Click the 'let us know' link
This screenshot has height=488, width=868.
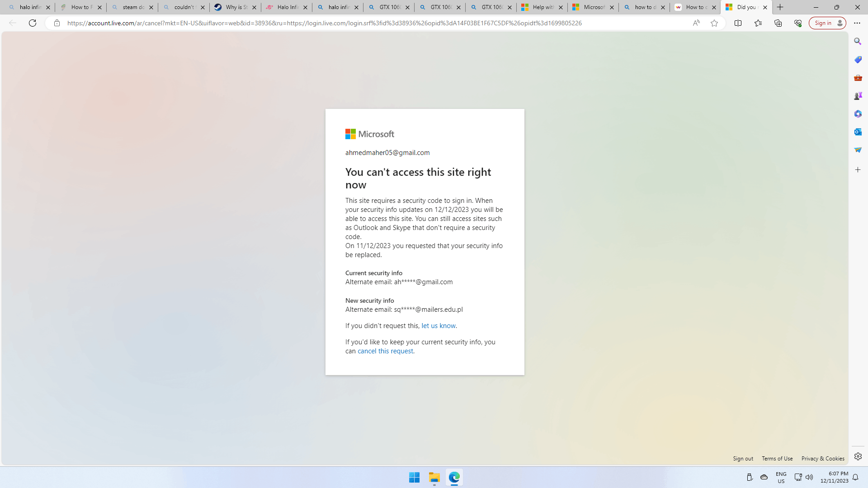tap(438, 325)
